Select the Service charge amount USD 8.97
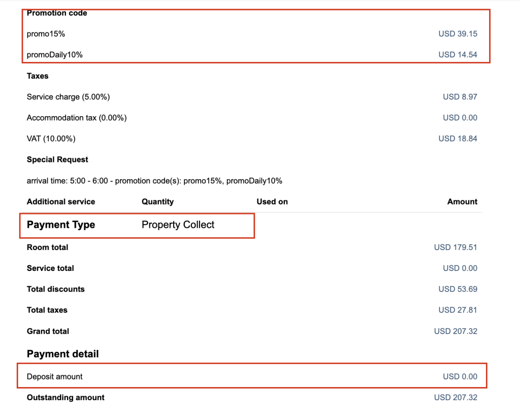Viewport: 520px width, 420px height. (x=460, y=97)
